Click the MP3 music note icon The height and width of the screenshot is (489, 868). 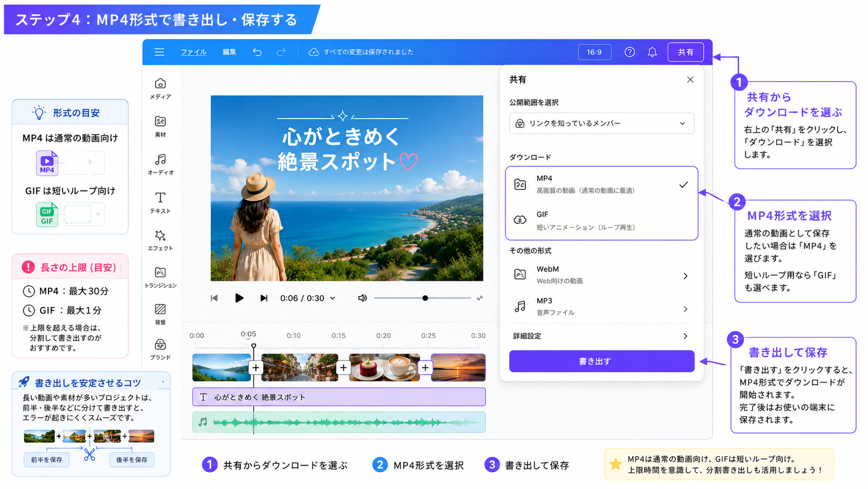point(520,307)
